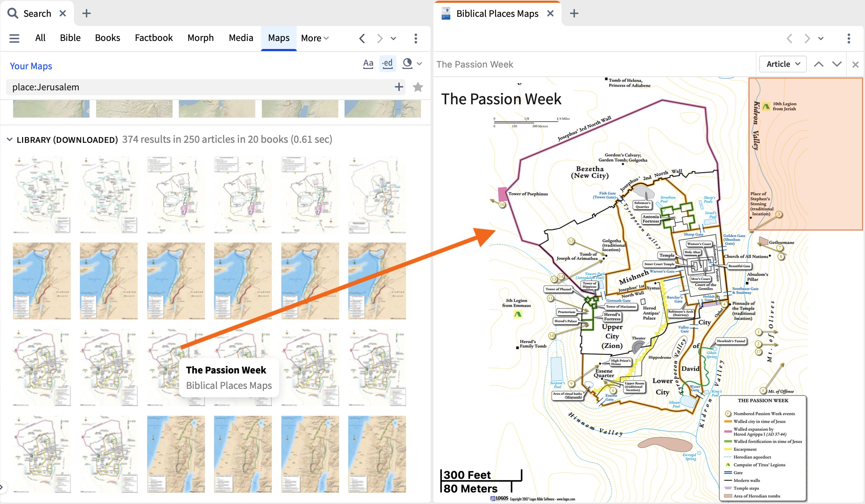Open the hamburger menu in Search panel

(14, 38)
